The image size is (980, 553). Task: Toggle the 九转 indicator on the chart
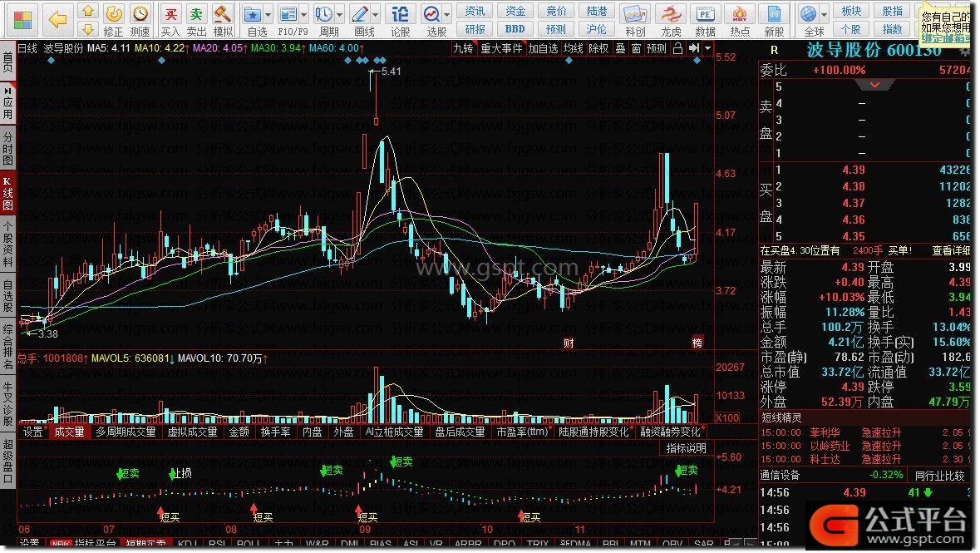[x=463, y=48]
